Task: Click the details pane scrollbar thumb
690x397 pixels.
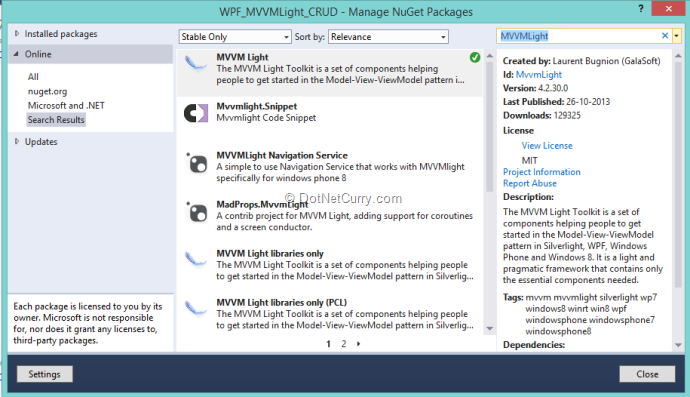Action: tap(678, 175)
